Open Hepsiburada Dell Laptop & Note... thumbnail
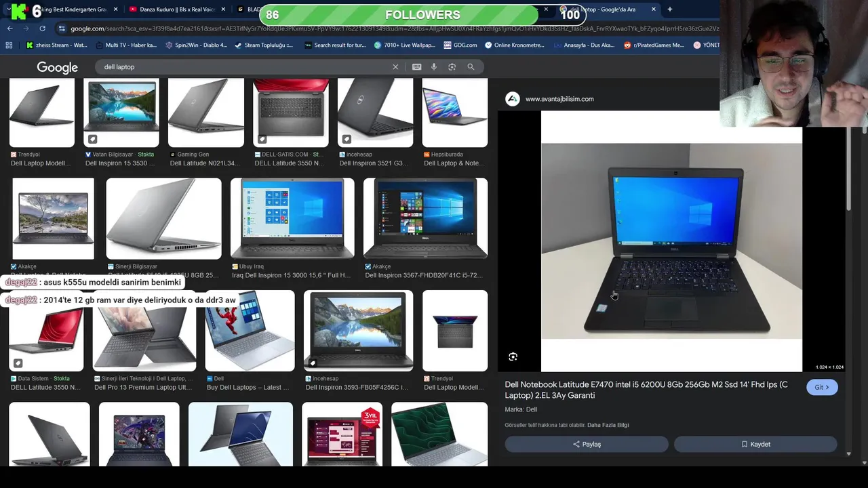This screenshot has width=868, height=488. 454,113
